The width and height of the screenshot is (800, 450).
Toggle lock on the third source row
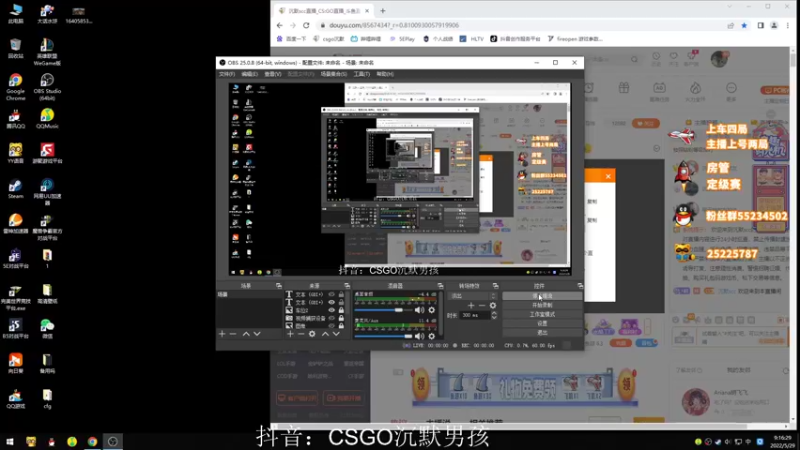(x=341, y=310)
